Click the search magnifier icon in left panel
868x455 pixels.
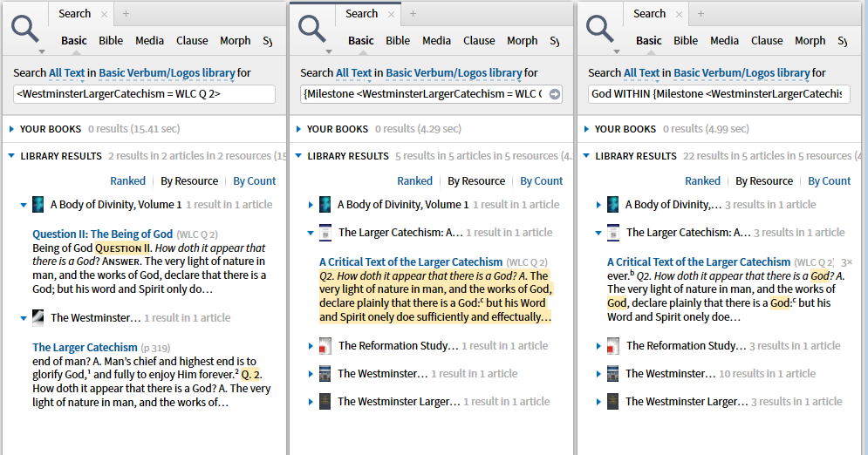[x=25, y=29]
